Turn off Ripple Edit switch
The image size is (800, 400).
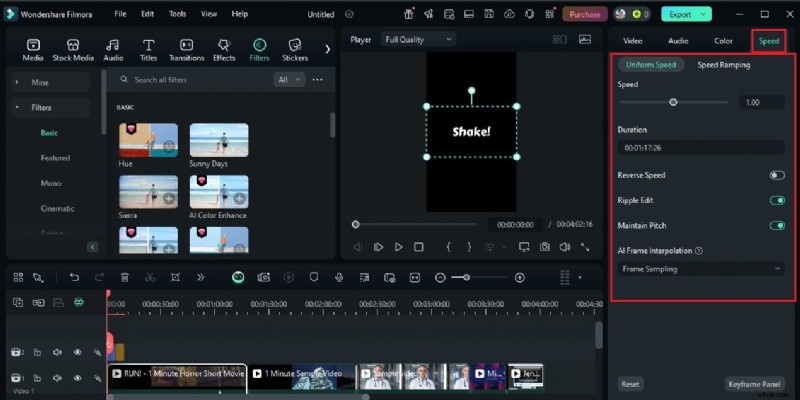point(776,200)
